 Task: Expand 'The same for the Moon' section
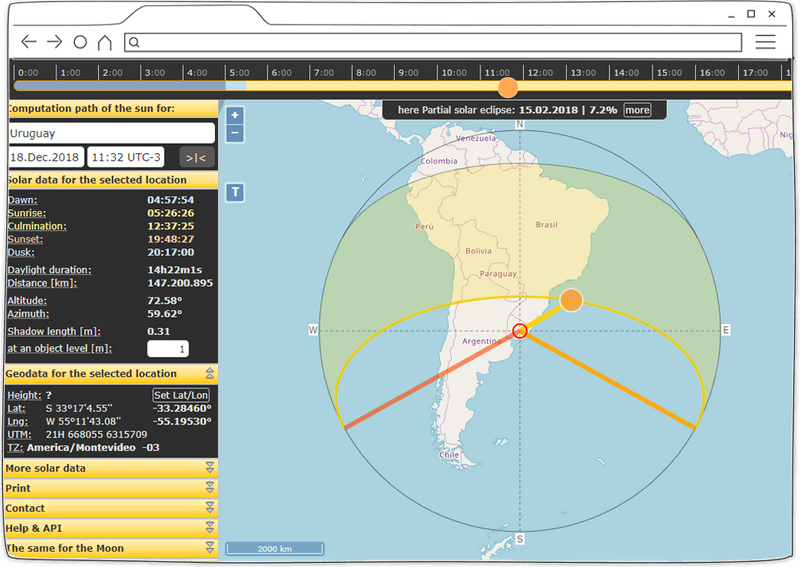(x=111, y=548)
